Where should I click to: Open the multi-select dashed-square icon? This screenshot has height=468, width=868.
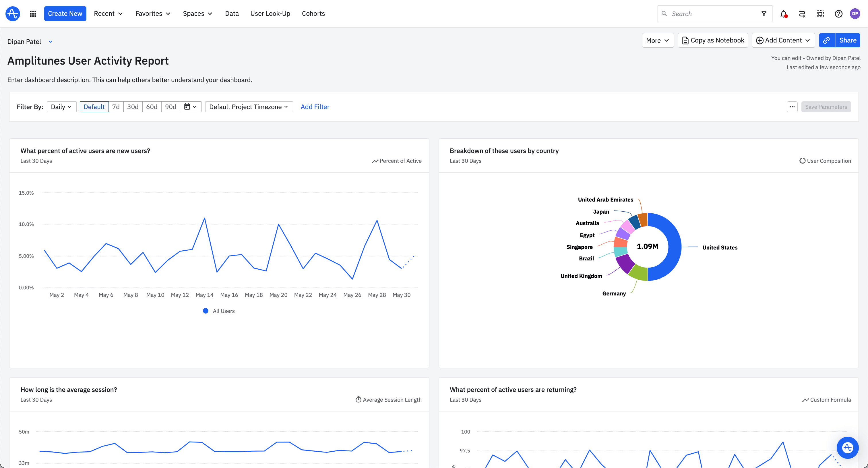(x=820, y=14)
